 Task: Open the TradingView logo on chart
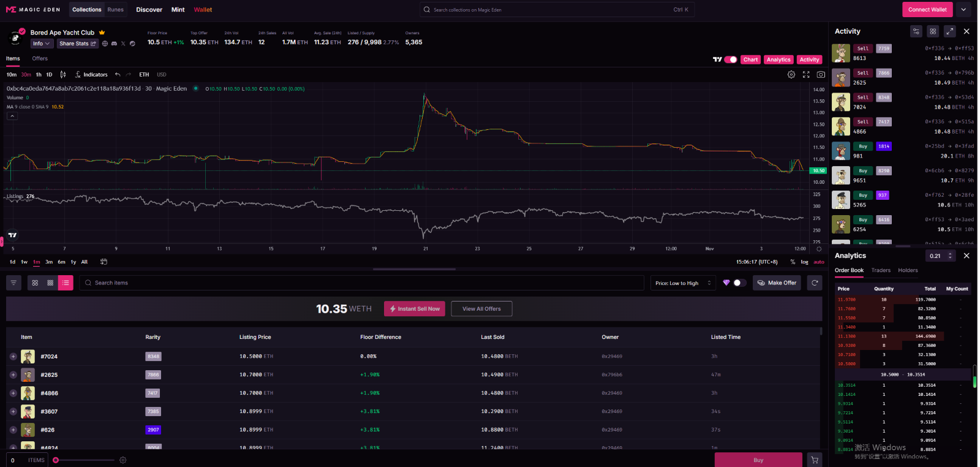pos(12,235)
